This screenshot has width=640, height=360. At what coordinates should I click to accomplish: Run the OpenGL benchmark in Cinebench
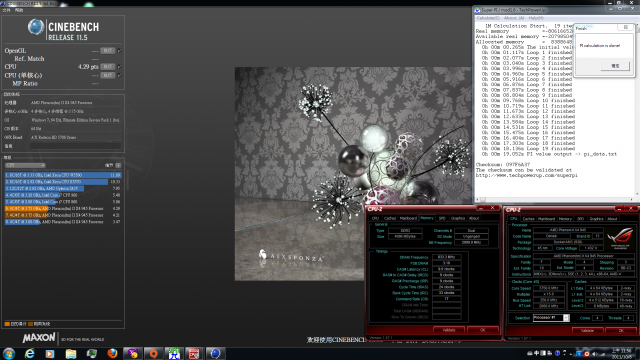click(108, 51)
